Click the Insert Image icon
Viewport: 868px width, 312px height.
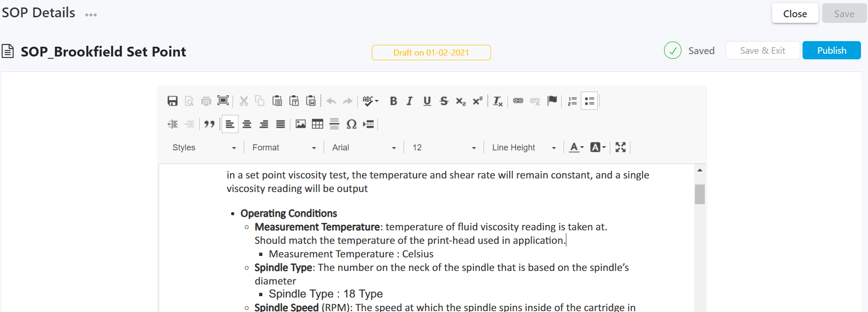[x=301, y=124]
